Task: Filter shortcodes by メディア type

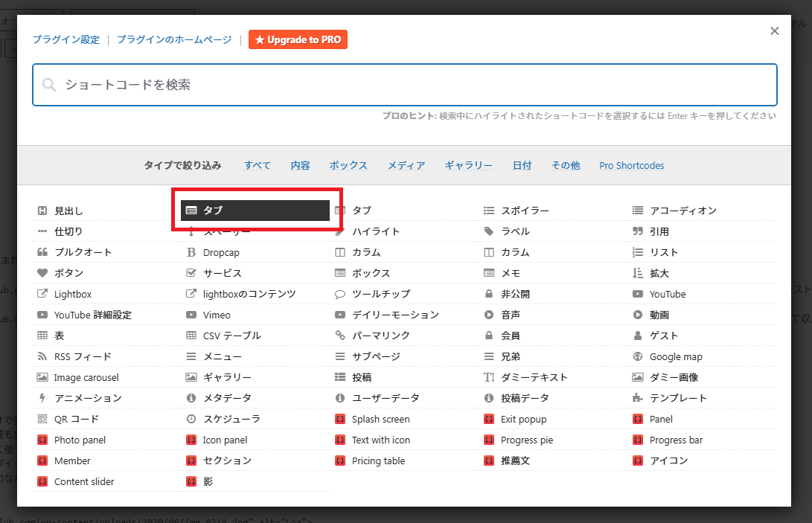Action: (x=406, y=165)
